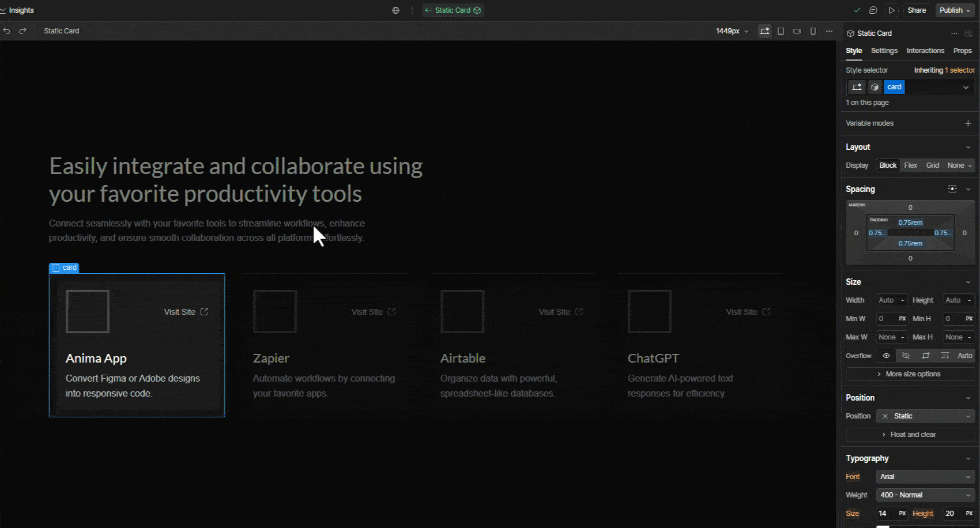980x528 pixels.
Task: Select the mobile landscape breakpoint icon
Action: [797, 31]
